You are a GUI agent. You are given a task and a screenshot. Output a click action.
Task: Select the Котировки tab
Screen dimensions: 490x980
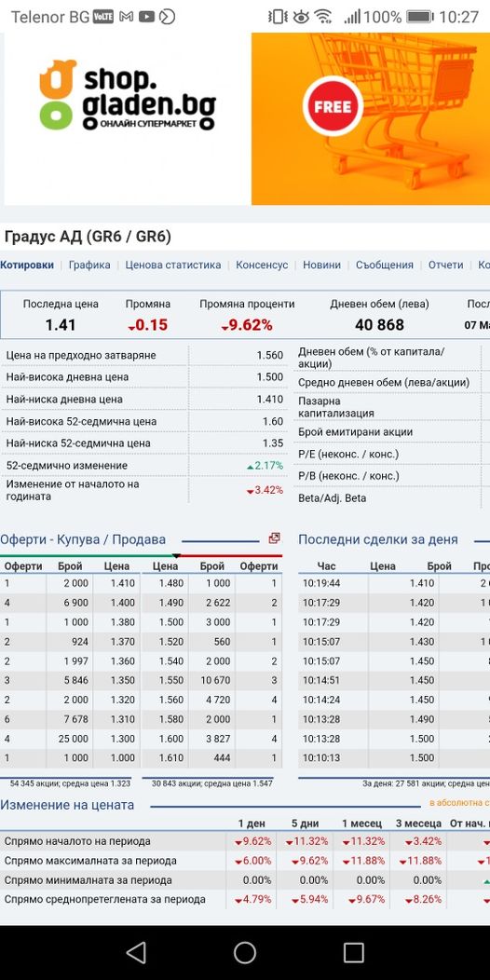[x=27, y=265]
